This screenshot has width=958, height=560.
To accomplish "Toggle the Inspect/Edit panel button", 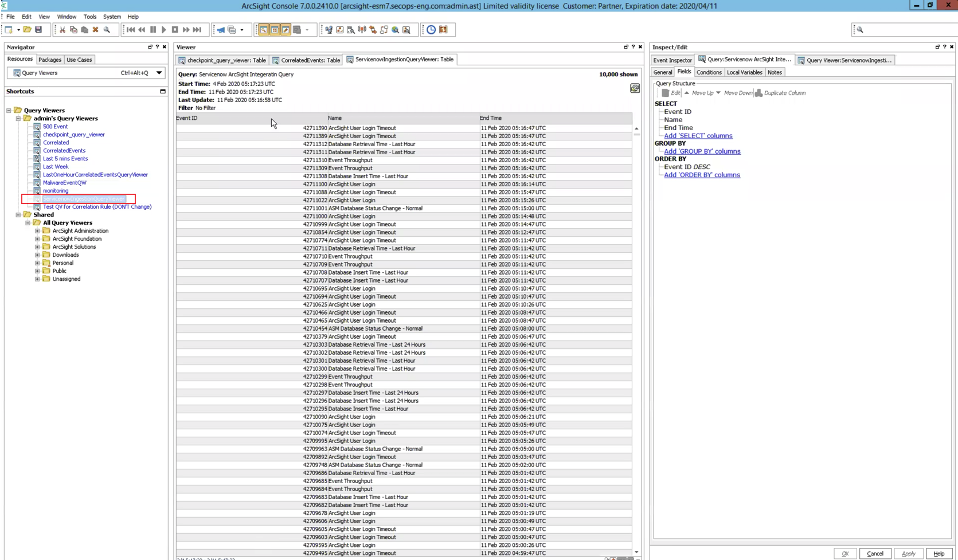I will [x=286, y=30].
